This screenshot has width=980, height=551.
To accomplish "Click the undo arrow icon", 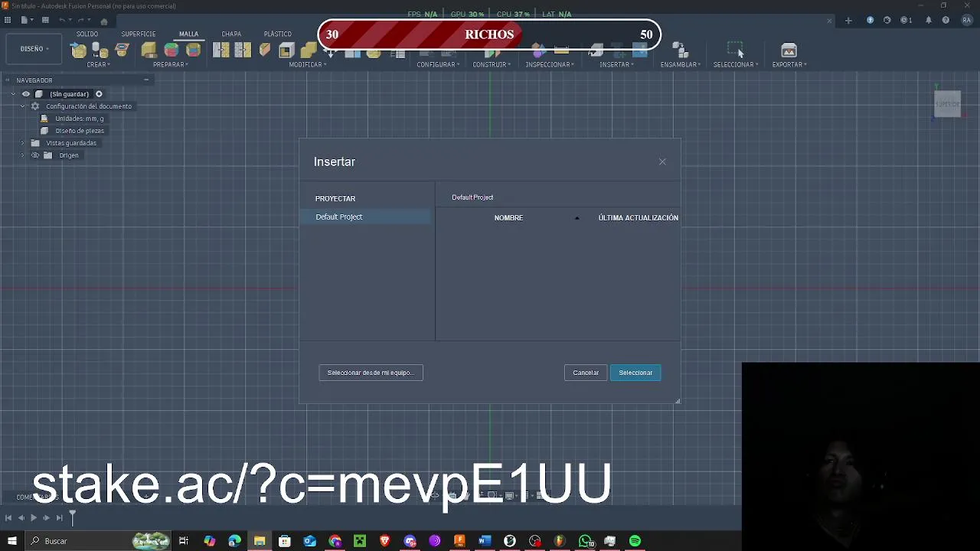I will click(x=63, y=20).
